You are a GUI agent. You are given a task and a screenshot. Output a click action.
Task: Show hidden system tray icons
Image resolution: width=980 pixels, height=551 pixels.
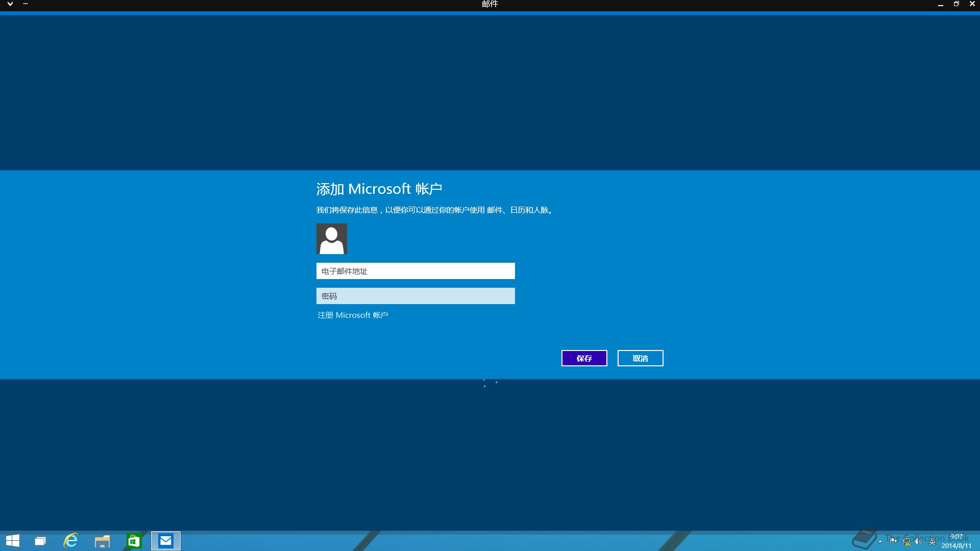[x=880, y=541]
